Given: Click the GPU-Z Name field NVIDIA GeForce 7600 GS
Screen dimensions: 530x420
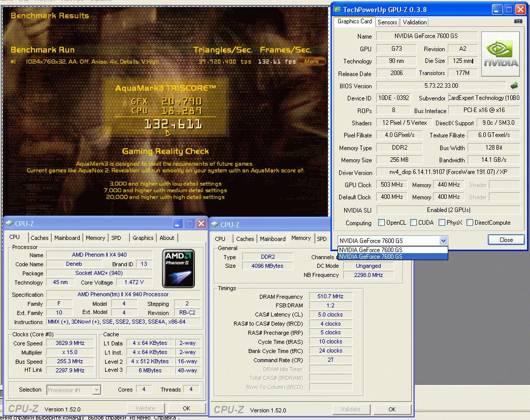Looking at the screenshot, I should click(x=426, y=36).
